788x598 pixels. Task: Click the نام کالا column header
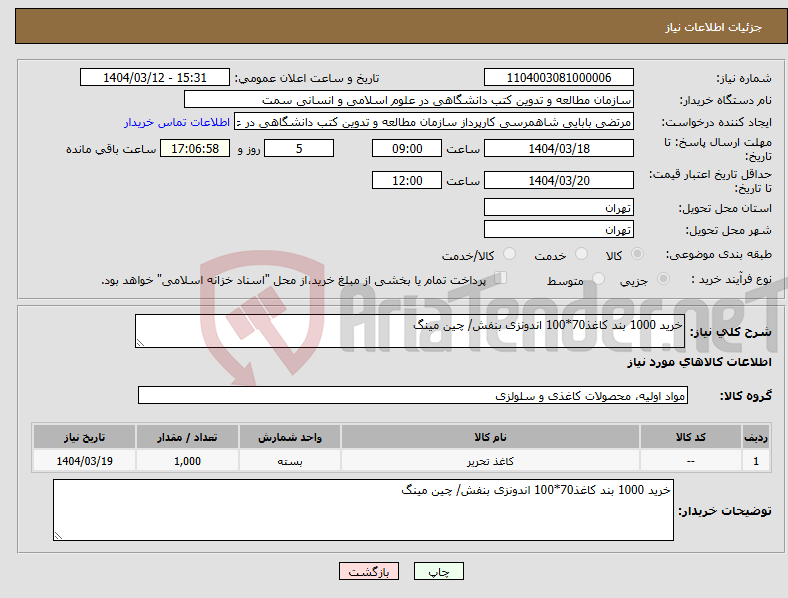click(490, 437)
